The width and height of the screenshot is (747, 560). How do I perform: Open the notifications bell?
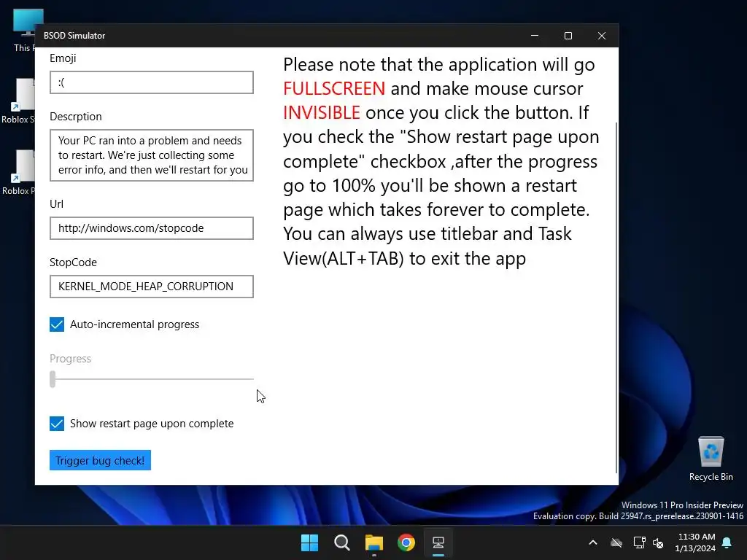tap(727, 542)
